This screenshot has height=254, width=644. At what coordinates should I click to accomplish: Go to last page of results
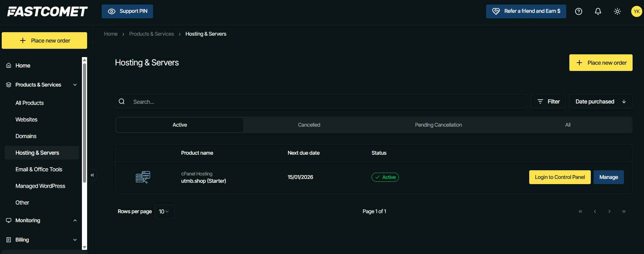click(x=624, y=211)
